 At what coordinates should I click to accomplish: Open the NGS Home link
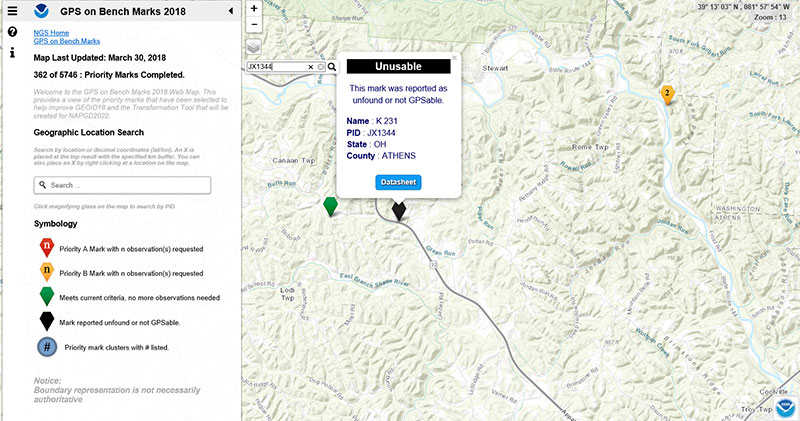pos(51,33)
